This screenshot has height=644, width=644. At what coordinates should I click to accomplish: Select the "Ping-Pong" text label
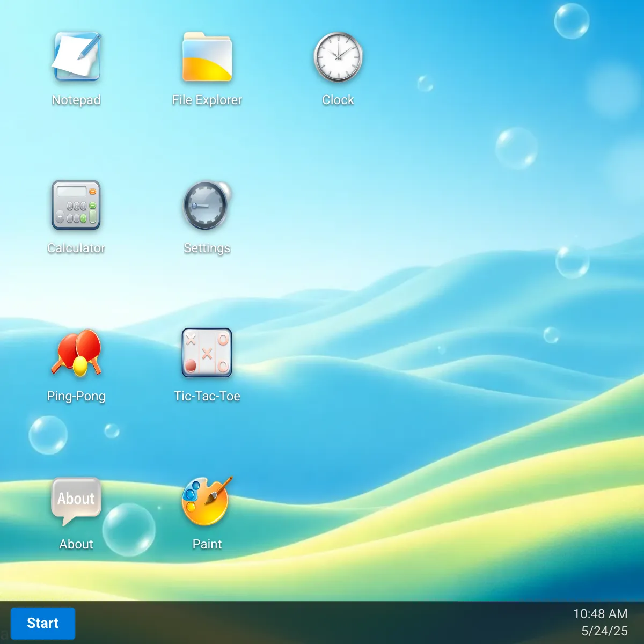pos(76,396)
